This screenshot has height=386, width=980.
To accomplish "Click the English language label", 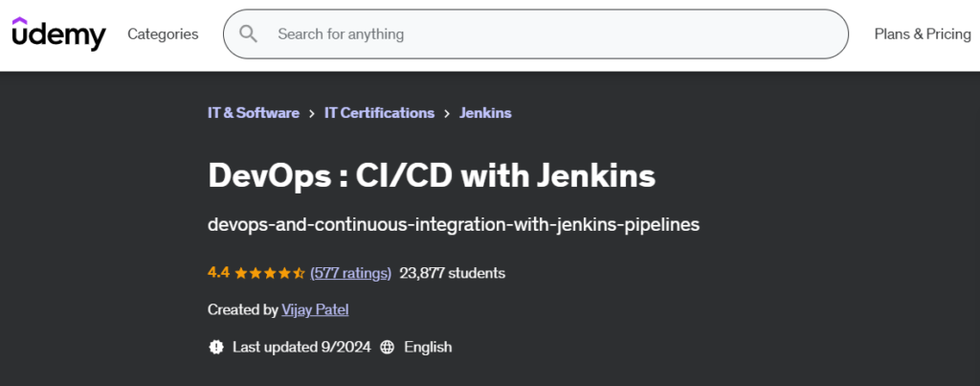I will click(x=428, y=348).
